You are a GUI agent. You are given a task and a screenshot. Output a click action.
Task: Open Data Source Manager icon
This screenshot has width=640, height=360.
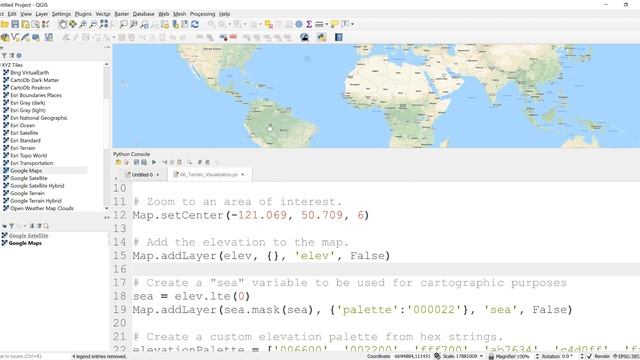pos(5,38)
